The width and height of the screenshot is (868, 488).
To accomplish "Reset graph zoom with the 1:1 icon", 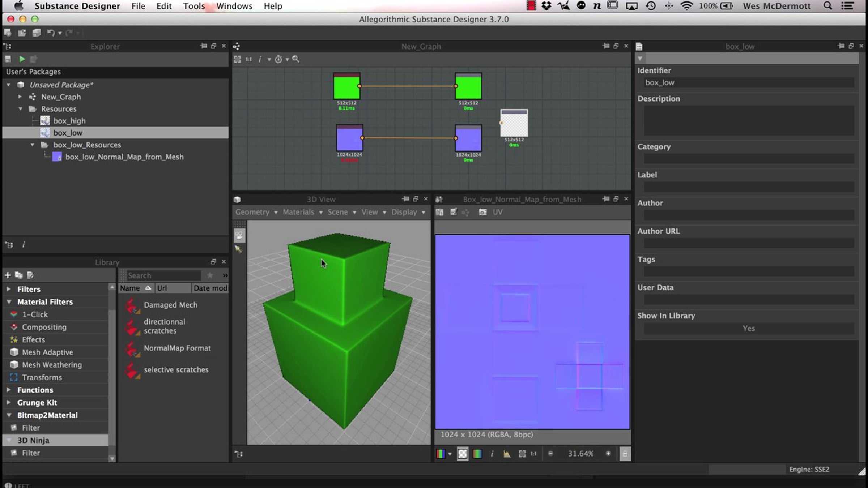I will tap(249, 59).
